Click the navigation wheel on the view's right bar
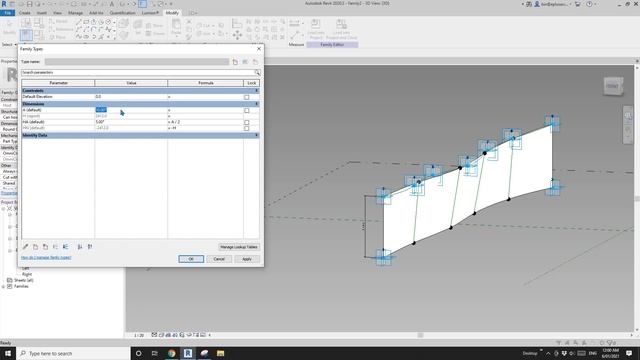This screenshot has width=640, height=360. tap(628, 116)
